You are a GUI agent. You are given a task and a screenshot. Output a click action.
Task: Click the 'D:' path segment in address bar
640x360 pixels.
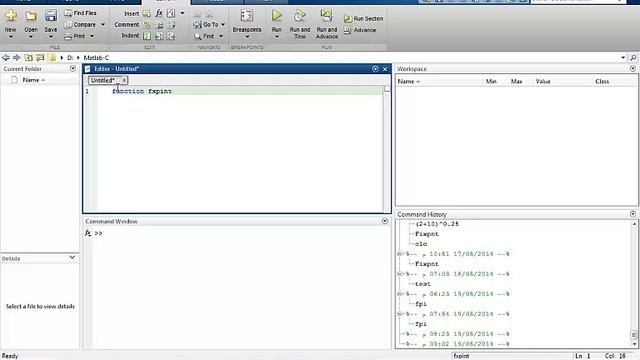tap(70, 58)
